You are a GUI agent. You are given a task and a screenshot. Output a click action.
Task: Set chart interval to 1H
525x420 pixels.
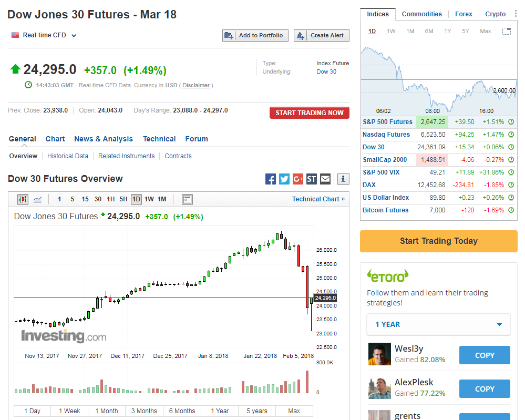point(110,199)
